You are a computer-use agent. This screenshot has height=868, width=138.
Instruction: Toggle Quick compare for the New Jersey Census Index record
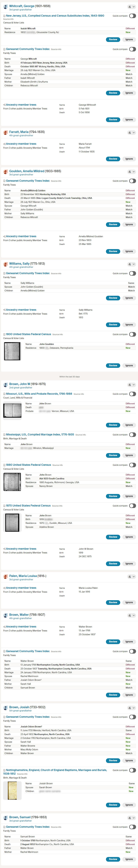[132, 16]
